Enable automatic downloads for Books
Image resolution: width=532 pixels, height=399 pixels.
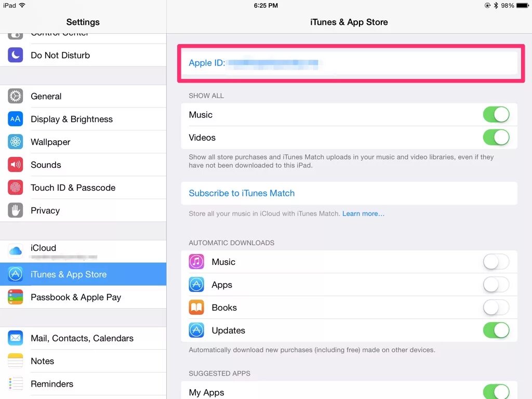496,308
